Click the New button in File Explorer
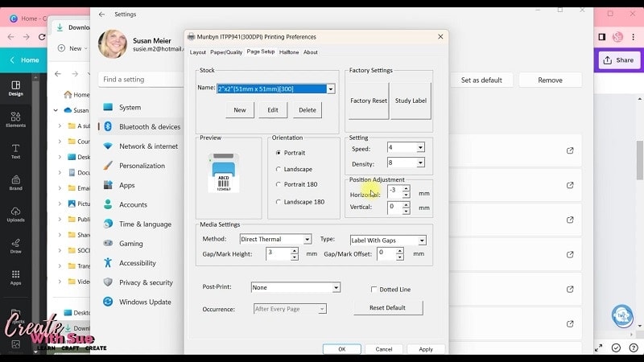The height and width of the screenshot is (362, 644). click(x=72, y=48)
